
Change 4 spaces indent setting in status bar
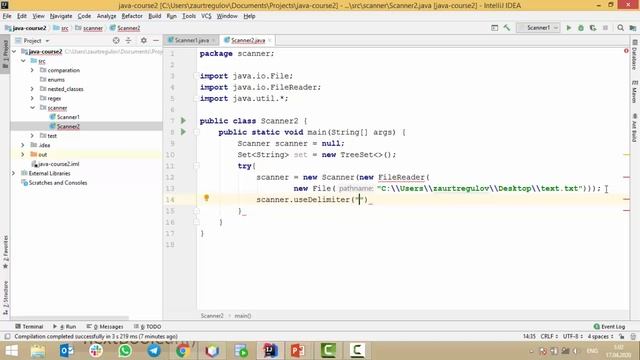pyautogui.click(x=600, y=336)
